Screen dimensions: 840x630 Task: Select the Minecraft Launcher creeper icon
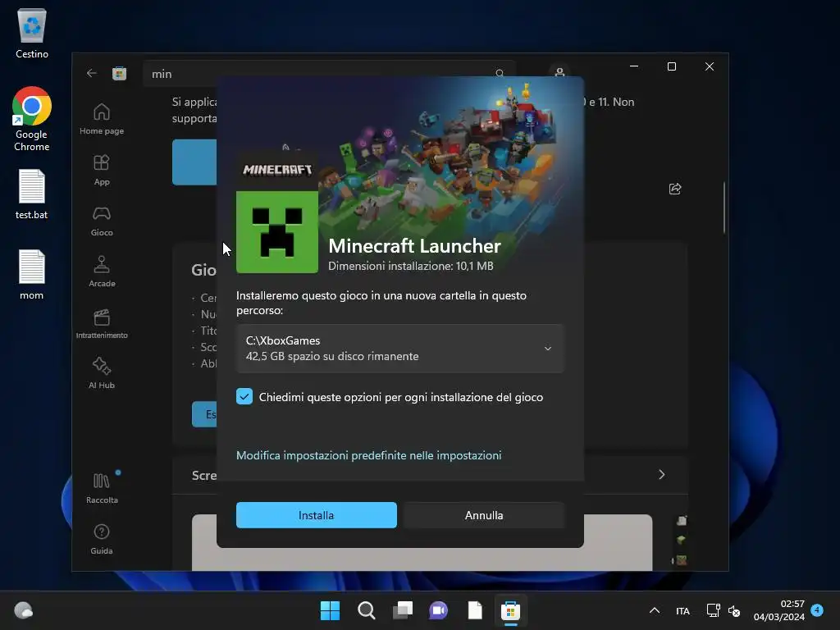pos(277,232)
